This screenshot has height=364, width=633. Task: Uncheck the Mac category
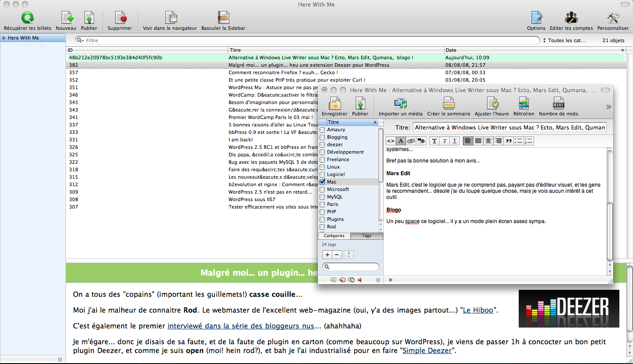[x=322, y=182]
